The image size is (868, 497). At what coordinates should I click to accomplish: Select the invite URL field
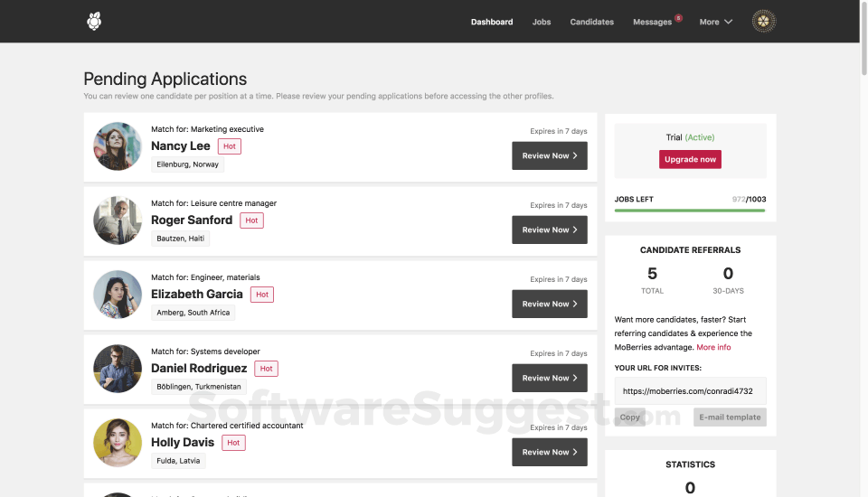click(x=690, y=390)
